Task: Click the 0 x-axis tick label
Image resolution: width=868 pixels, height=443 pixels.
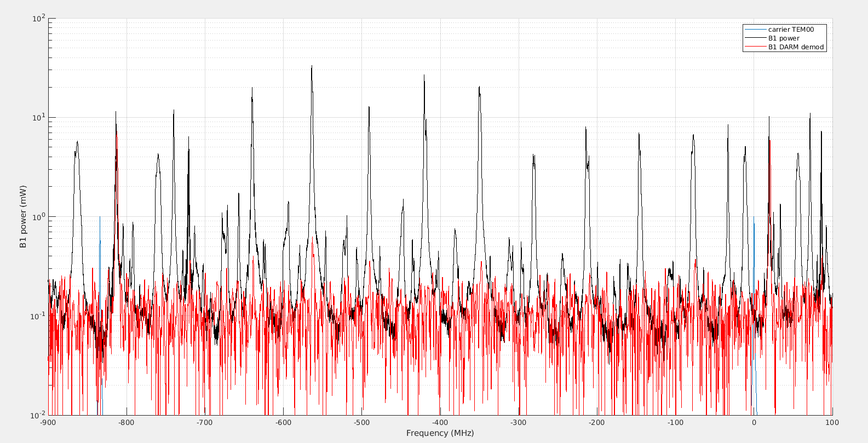Action: point(754,422)
